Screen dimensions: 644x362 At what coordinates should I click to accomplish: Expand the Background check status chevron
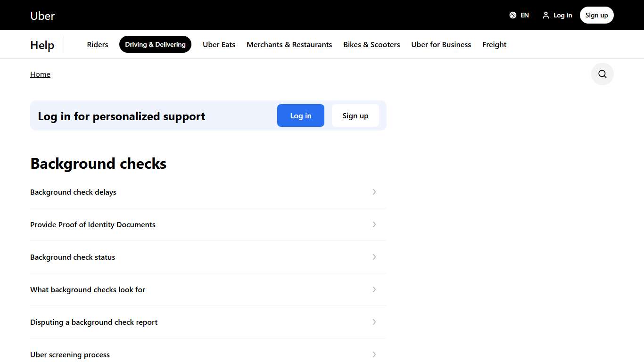374,257
